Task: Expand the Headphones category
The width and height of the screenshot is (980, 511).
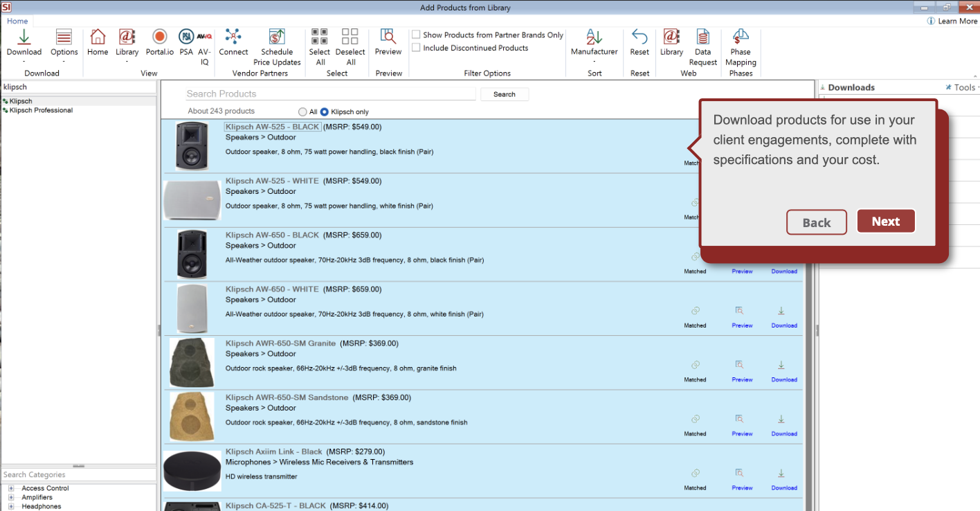Action: [x=11, y=506]
